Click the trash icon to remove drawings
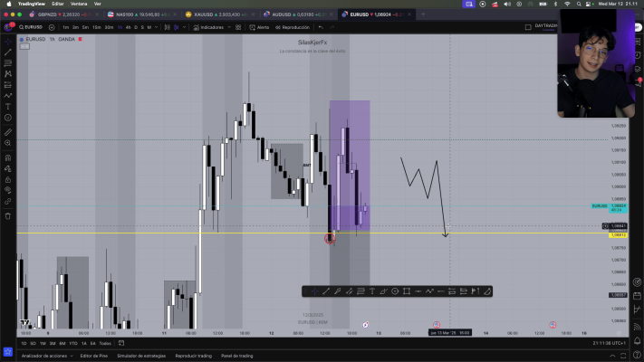Viewport: 644px width, 362px height. coord(8,215)
